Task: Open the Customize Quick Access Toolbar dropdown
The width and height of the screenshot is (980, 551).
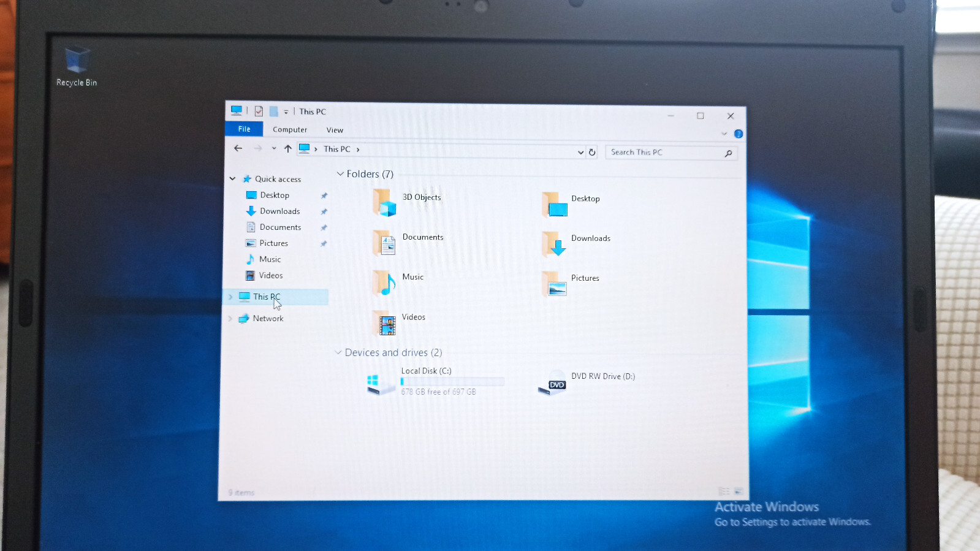Action: 286,112
